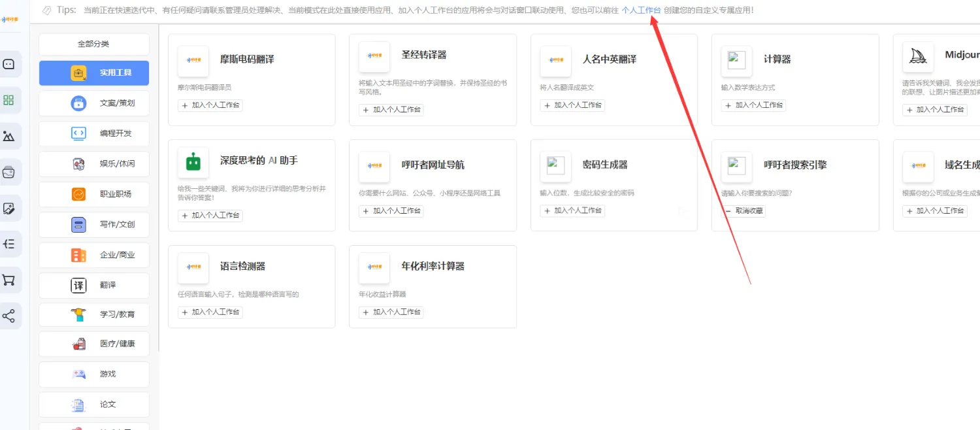Open the wallet icon in sidebar
Image resolution: width=980 pixels, height=430 pixels.
pos(9,173)
